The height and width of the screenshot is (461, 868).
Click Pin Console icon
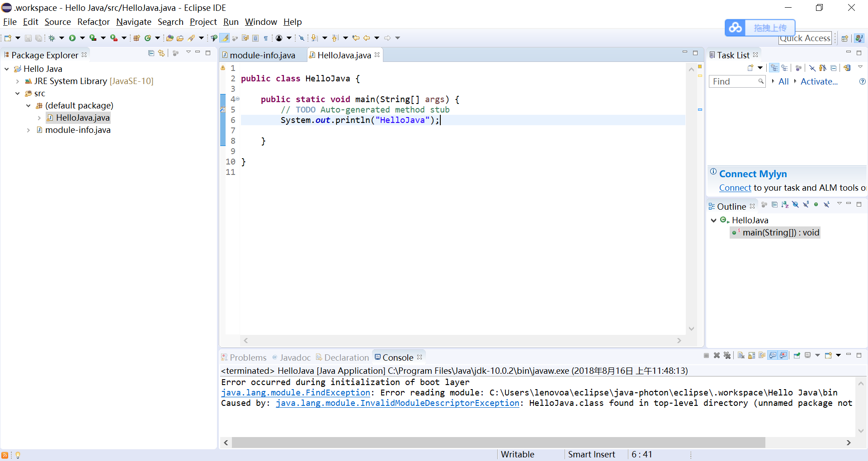797,355
